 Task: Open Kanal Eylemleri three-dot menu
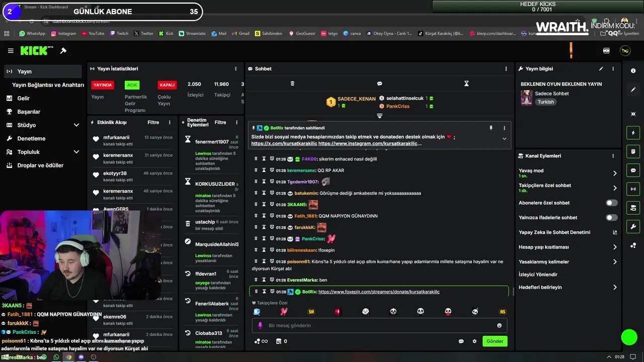pyautogui.click(x=613, y=156)
